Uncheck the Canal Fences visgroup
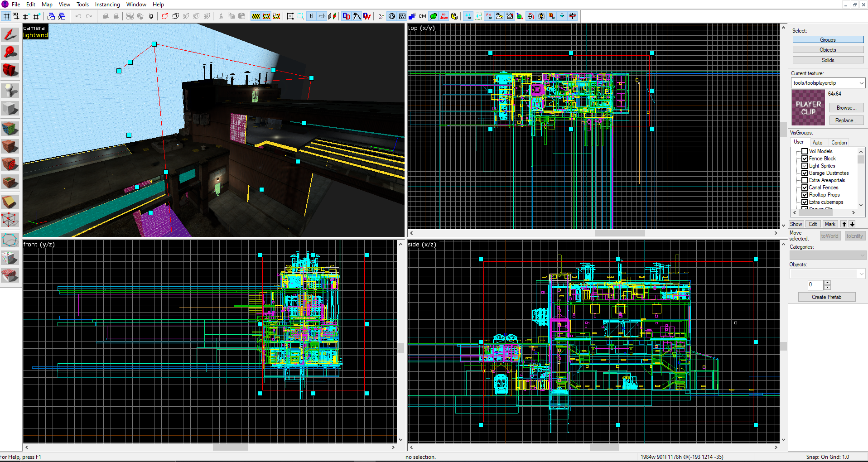This screenshot has width=868, height=462. pyautogui.click(x=805, y=188)
